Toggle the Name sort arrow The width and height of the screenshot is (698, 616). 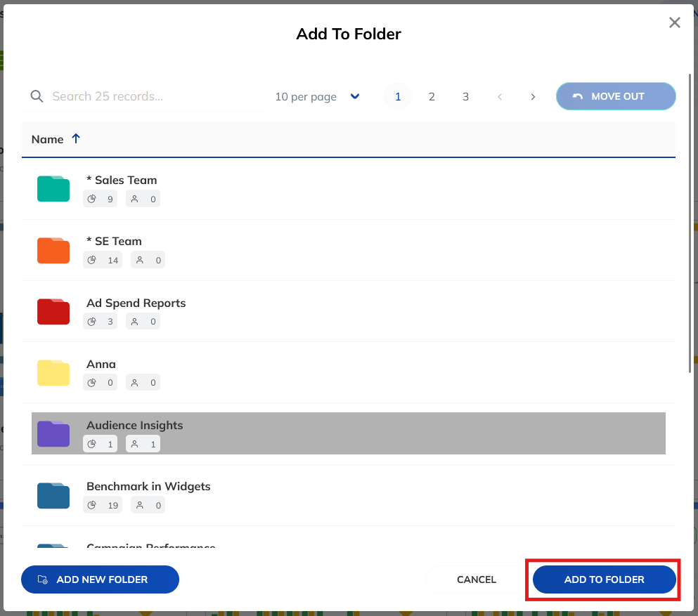point(76,139)
